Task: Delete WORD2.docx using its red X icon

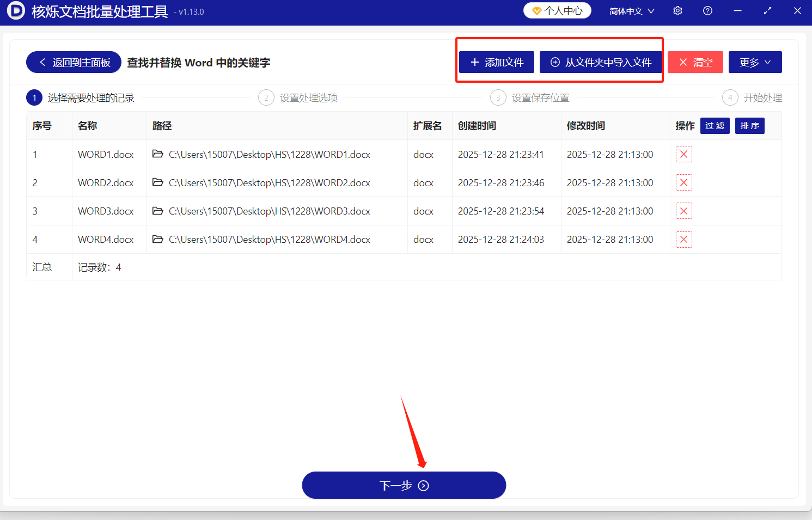Action: pyautogui.click(x=683, y=182)
